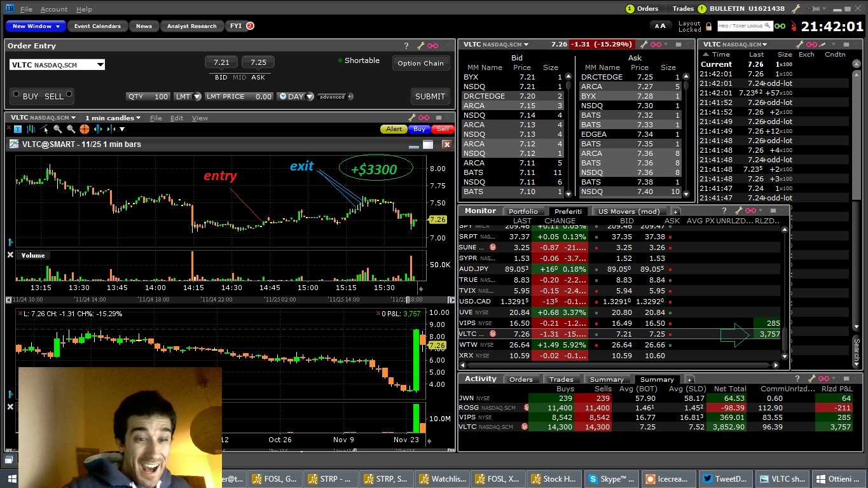This screenshot has height=488, width=868.
Task: Open the LMT order type dropdown
Action: click(197, 97)
